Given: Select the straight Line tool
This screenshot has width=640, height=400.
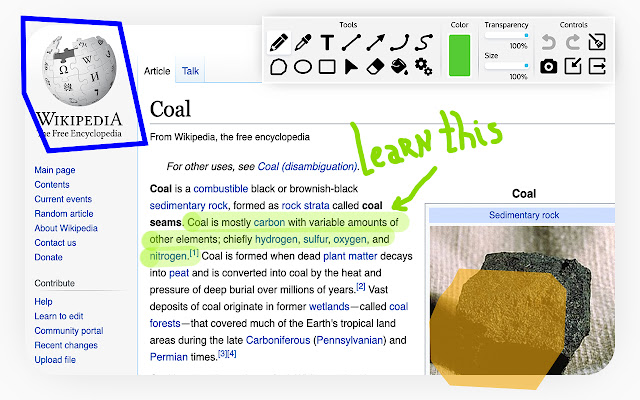Looking at the screenshot, I should 351,42.
